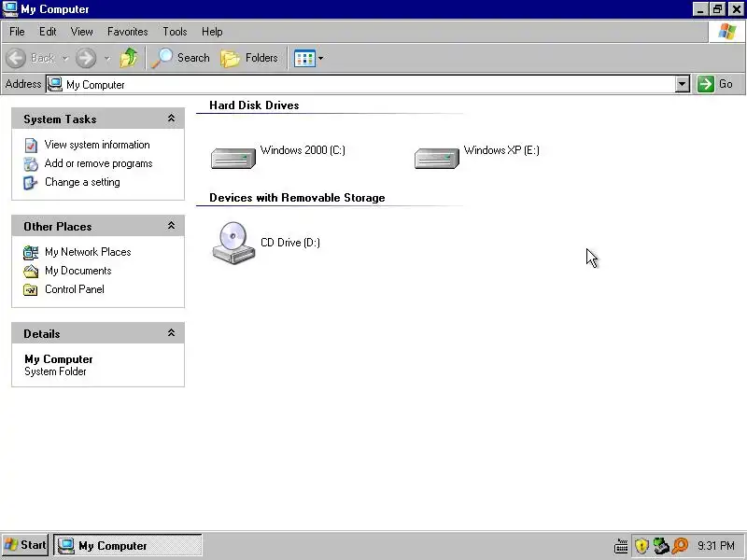Open the Forward history dropdown arrow
The image size is (747, 560).
point(107,58)
